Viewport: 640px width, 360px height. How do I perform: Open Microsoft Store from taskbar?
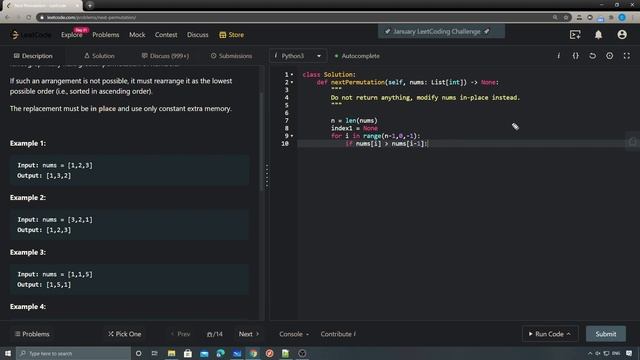pyautogui.click(x=188, y=353)
